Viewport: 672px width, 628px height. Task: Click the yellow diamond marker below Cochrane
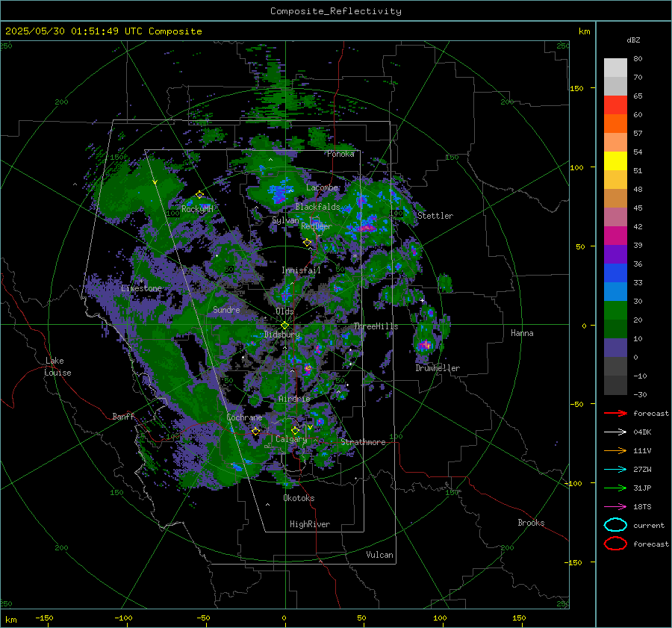tap(255, 432)
